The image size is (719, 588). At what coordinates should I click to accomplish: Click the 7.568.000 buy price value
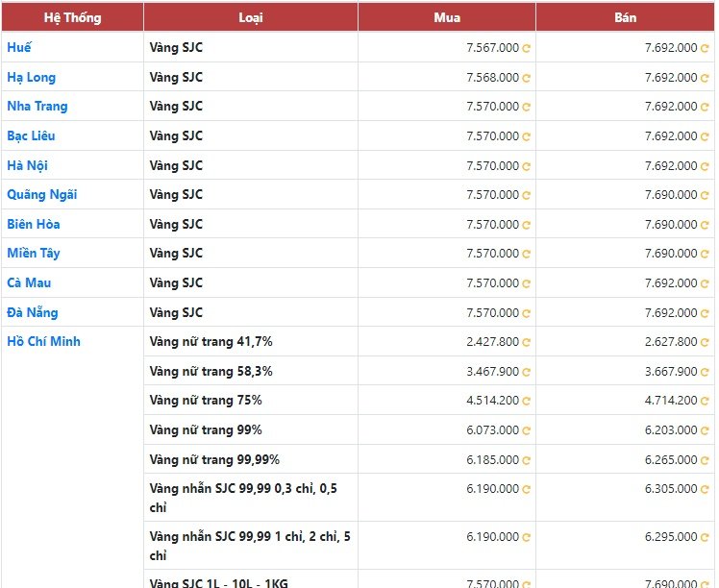point(492,78)
